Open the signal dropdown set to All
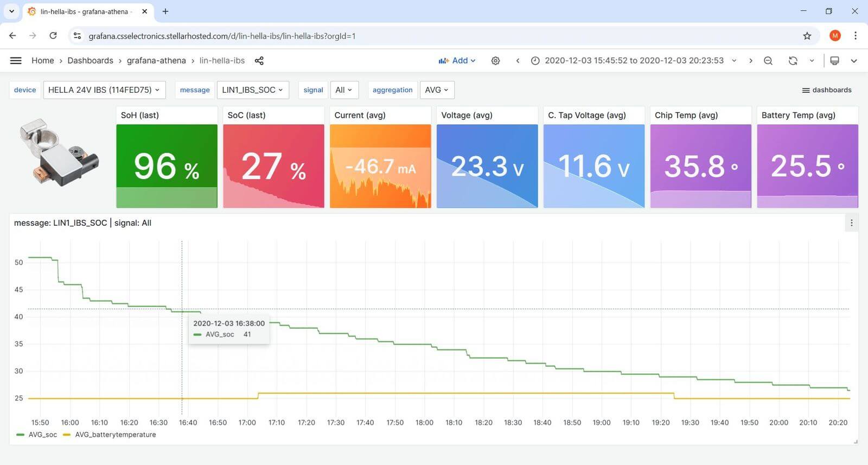 344,90
